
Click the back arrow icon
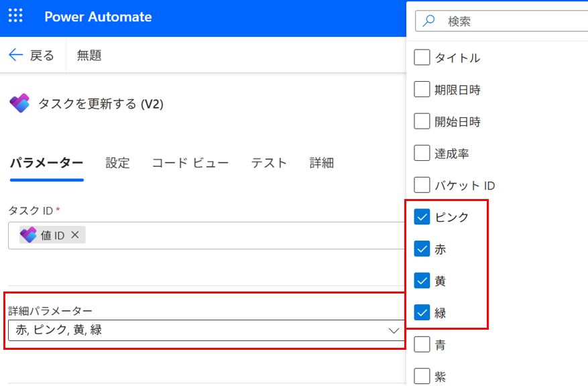[15, 55]
